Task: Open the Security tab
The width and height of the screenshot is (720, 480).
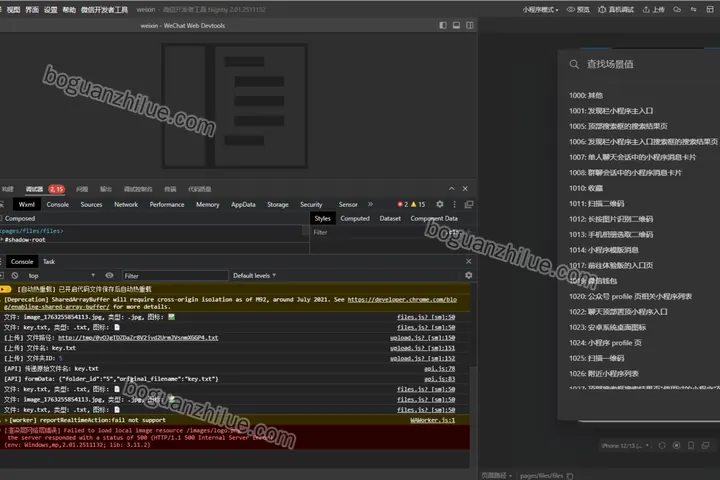Action: (x=311, y=204)
